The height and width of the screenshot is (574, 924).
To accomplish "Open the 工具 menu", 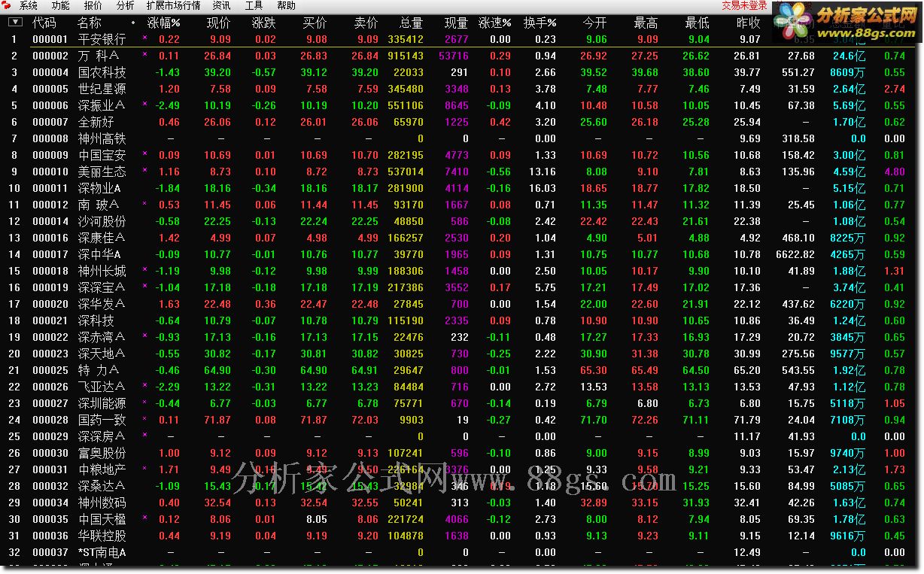I will coord(254,6).
